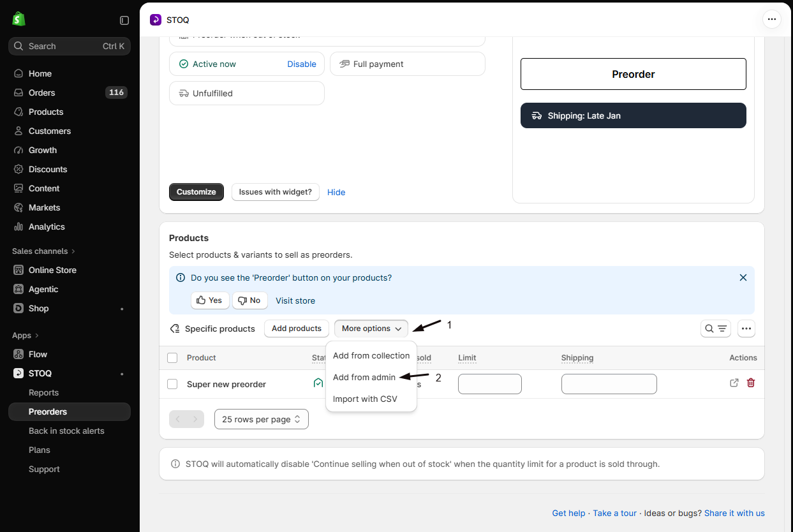
Task: Click the Search bar in the sidebar
Action: (70, 46)
